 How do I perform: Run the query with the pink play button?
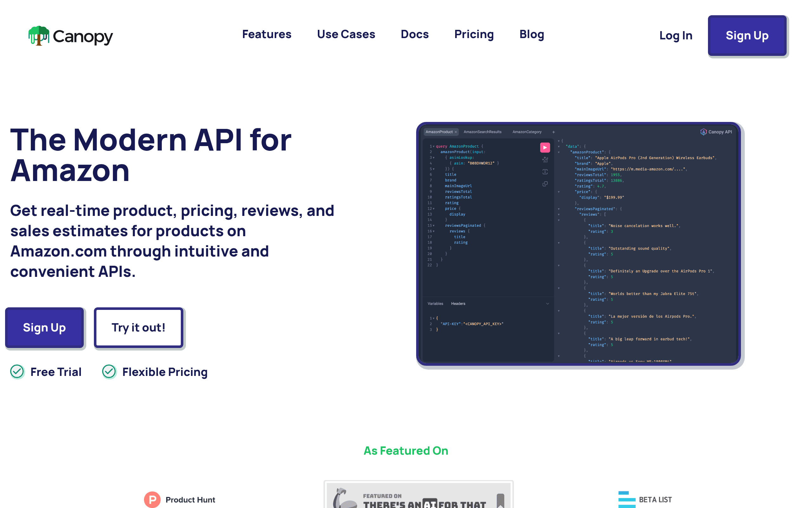545,148
